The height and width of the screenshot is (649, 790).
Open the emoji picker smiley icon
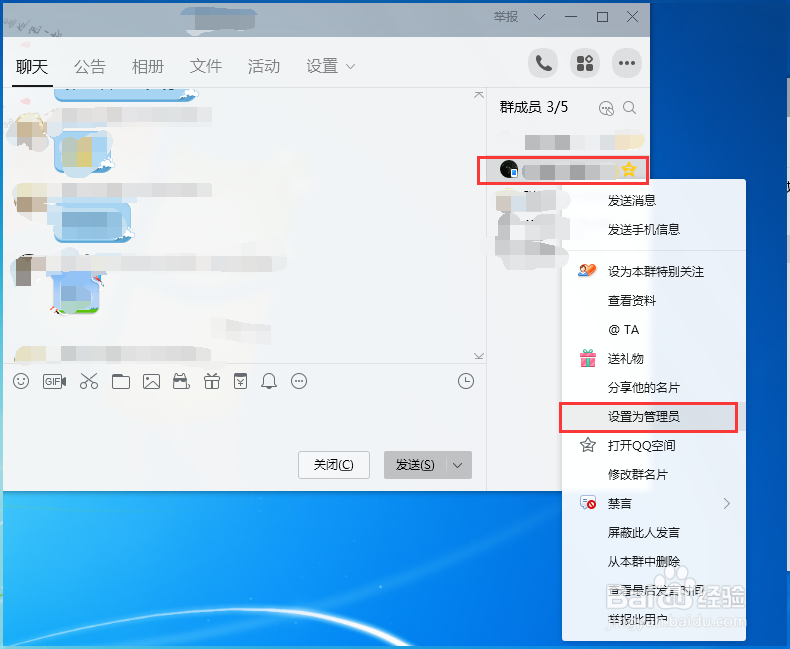point(21,381)
